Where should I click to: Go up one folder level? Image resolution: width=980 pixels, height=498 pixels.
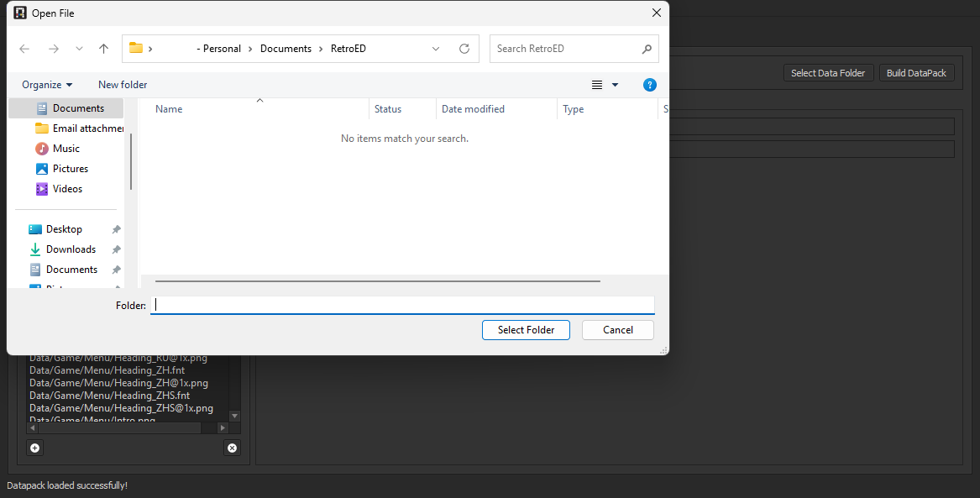tap(104, 49)
